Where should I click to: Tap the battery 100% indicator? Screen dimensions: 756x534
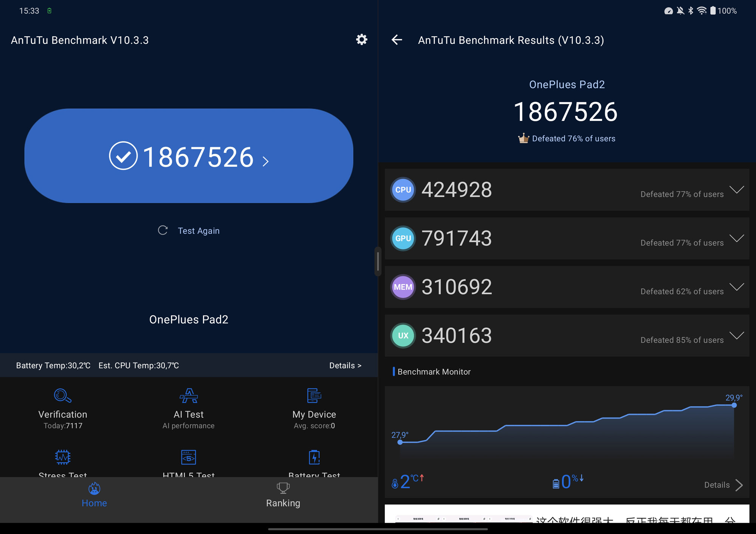pyautogui.click(x=723, y=11)
